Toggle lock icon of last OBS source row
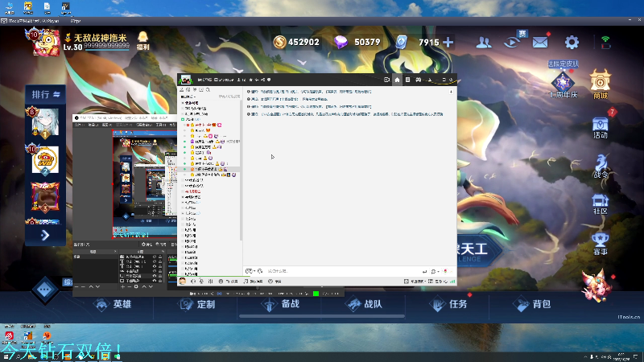Viewport: 644px width, 362px height. click(160, 281)
